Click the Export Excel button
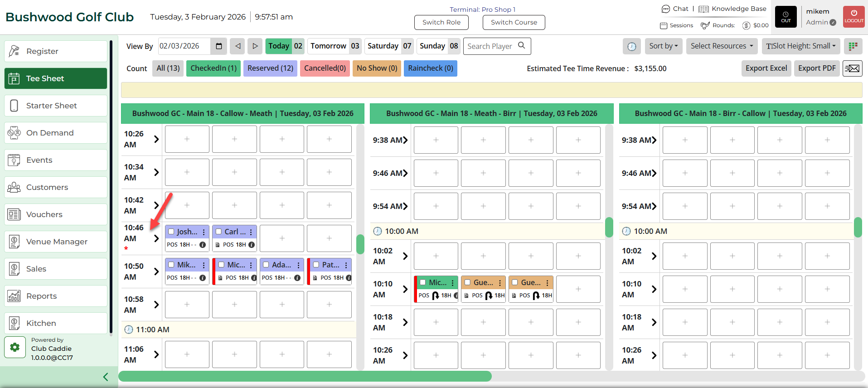Image resolution: width=868 pixels, height=388 pixels. click(x=766, y=68)
